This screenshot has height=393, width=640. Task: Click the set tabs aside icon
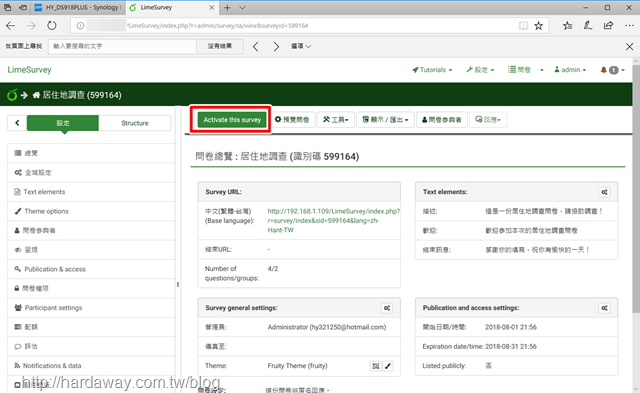23,7
